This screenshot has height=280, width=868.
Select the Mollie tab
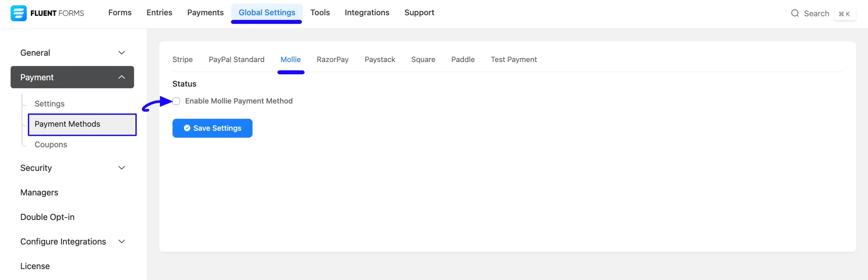click(291, 60)
